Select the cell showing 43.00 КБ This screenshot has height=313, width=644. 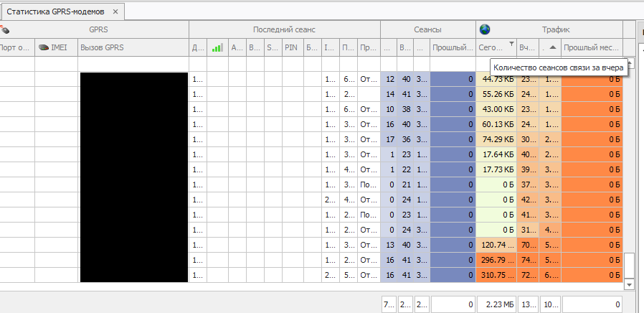pos(496,109)
